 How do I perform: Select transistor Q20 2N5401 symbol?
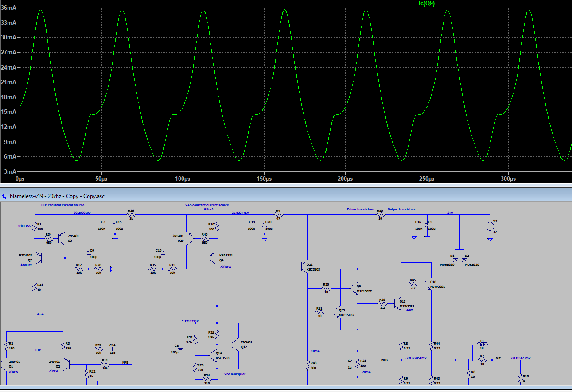pos(190,238)
